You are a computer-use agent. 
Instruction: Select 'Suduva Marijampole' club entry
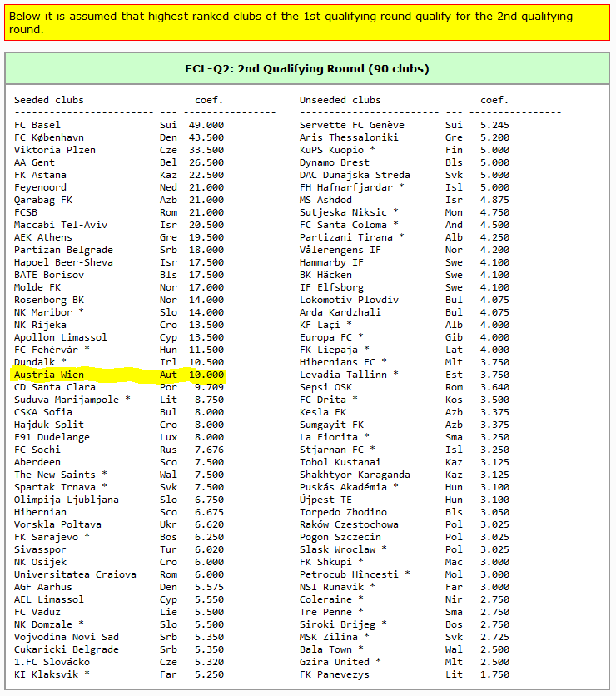tap(67, 400)
